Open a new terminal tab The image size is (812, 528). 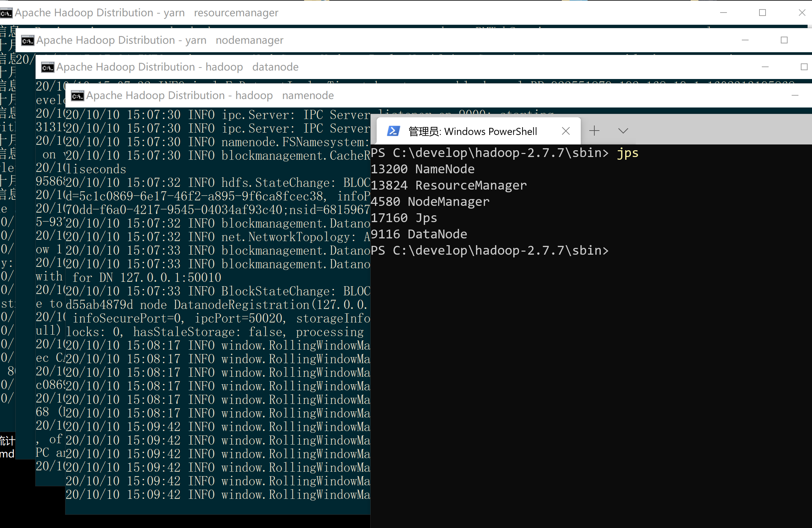click(594, 131)
